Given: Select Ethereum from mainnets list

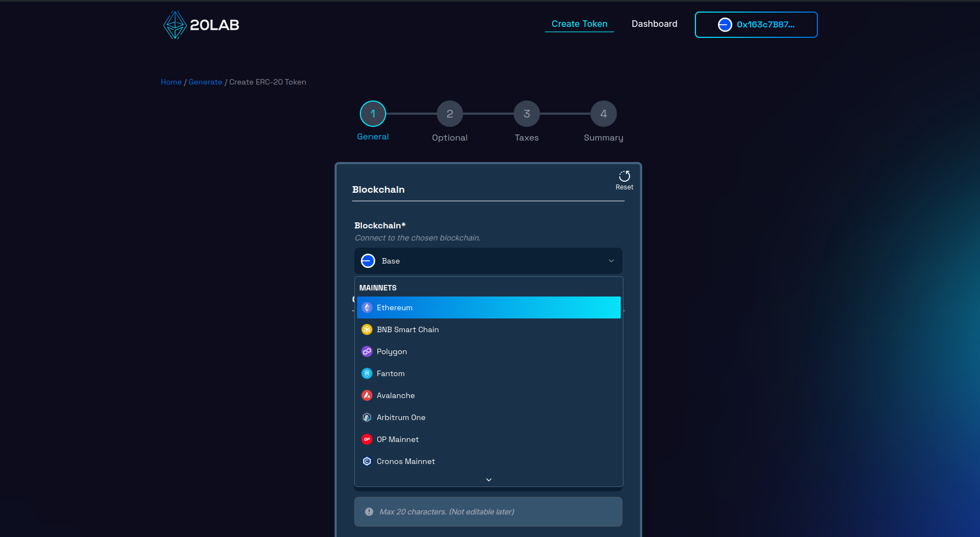Looking at the screenshot, I should [489, 307].
